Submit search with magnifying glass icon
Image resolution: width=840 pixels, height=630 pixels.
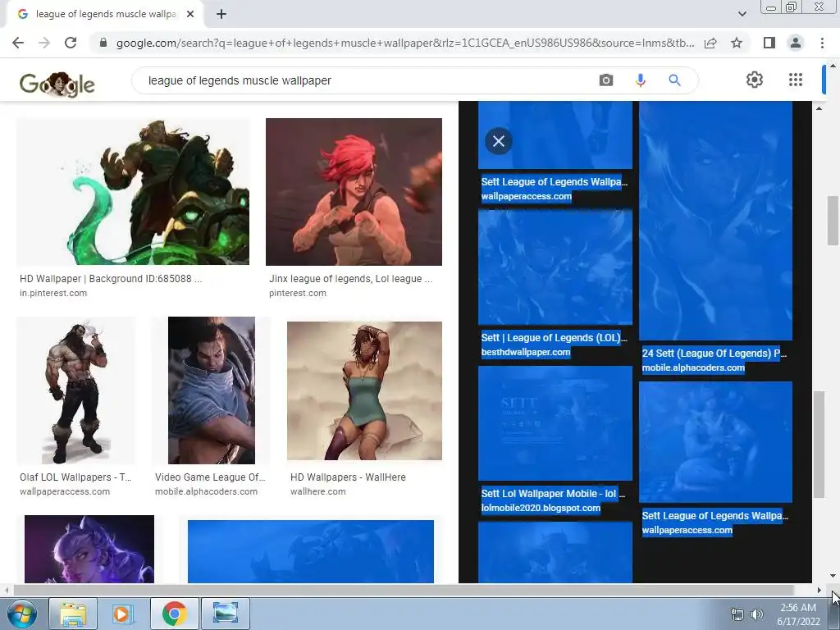674,80
